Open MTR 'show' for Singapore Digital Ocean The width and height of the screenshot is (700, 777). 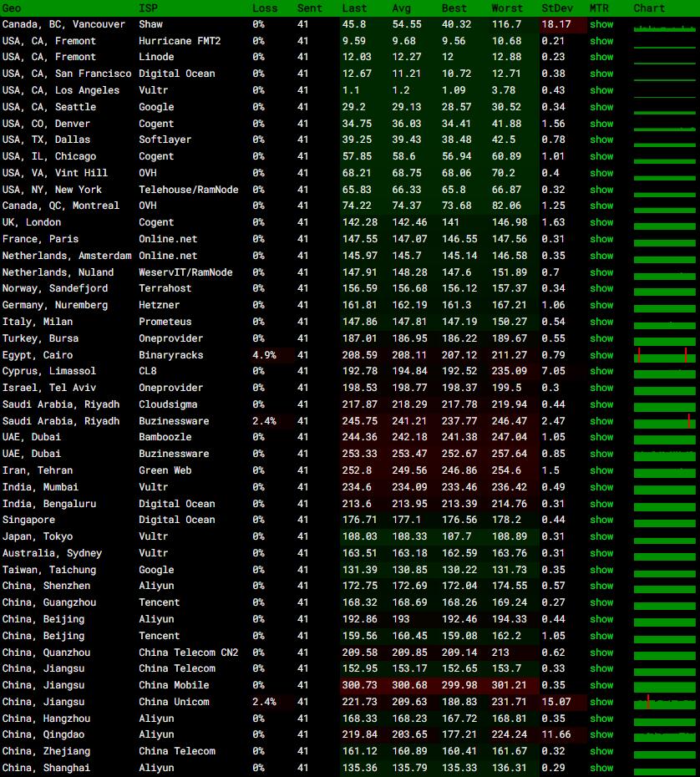pyautogui.click(x=601, y=520)
